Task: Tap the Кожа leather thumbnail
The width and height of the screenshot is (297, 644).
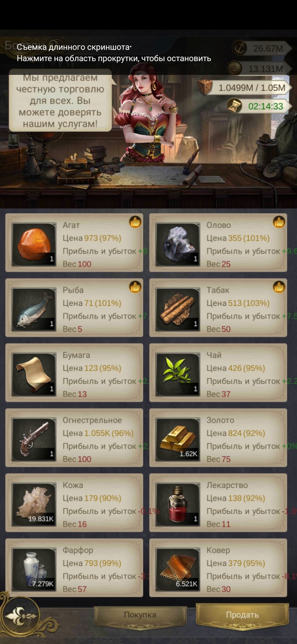Action: (34, 504)
